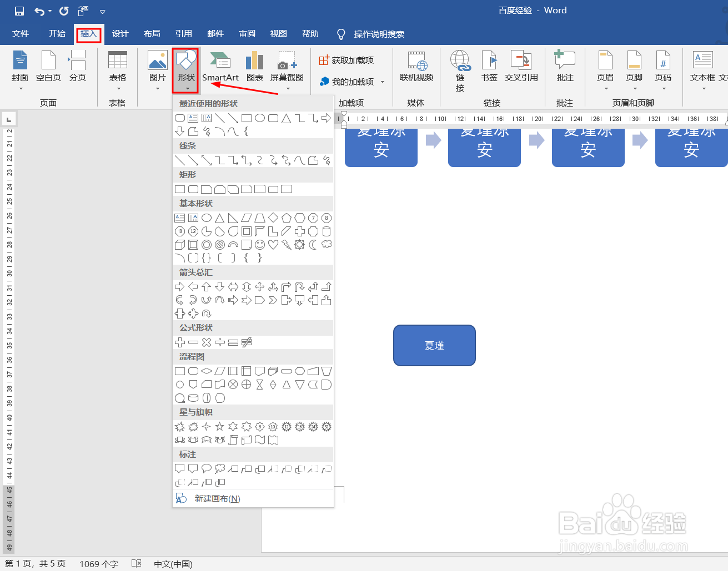Click 新建画布(N) at menu bottom
728x571 pixels.
[x=217, y=498]
